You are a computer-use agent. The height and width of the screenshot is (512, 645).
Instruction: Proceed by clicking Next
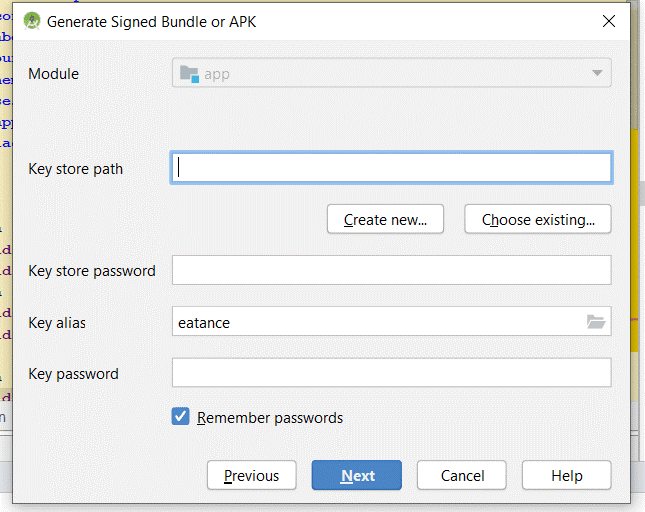point(357,476)
